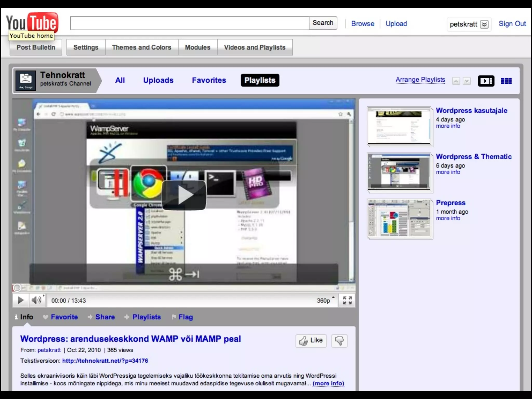Open the Themes and Colors tab

pos(142,47)
